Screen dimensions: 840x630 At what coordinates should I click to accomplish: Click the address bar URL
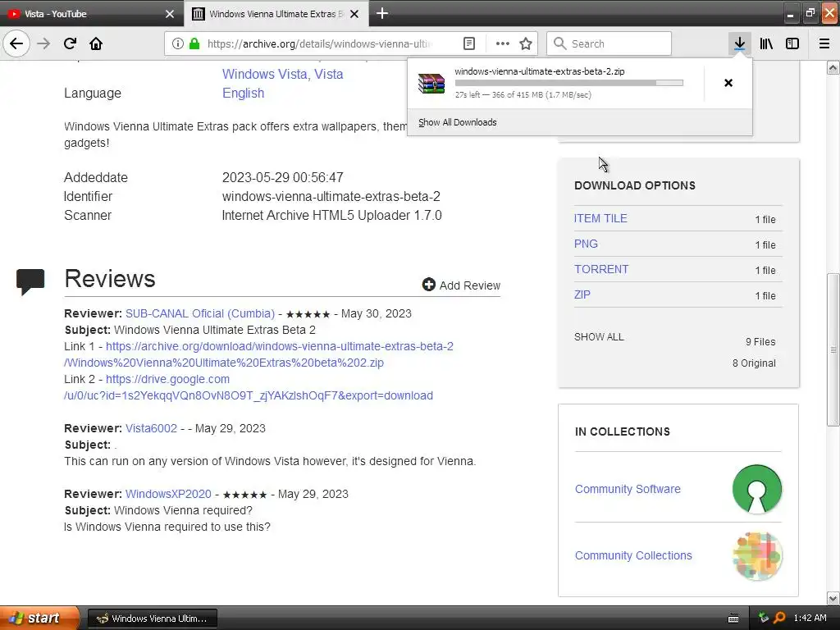pos(321,43)
